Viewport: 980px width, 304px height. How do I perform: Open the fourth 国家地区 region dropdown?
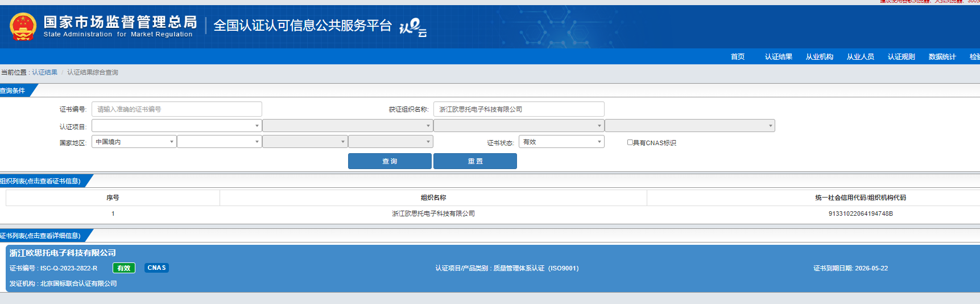click(391, 142)
